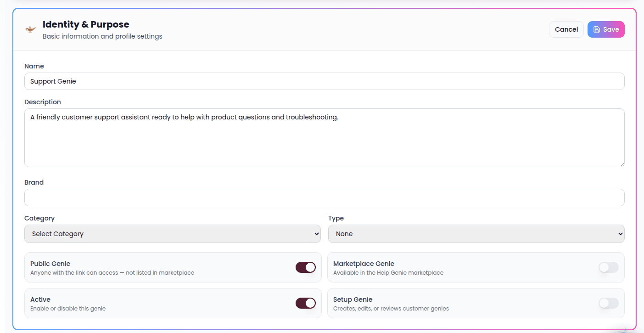Switch on the Setup Genie toggle
Viewport: 644px width, 333px height.
pyautogui.click(x=609, y=303)
